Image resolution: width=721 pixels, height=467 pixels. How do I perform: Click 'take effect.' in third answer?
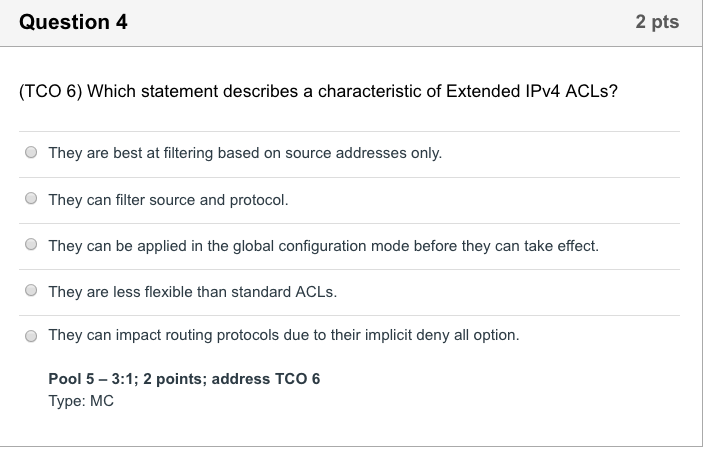coord(561,246)
